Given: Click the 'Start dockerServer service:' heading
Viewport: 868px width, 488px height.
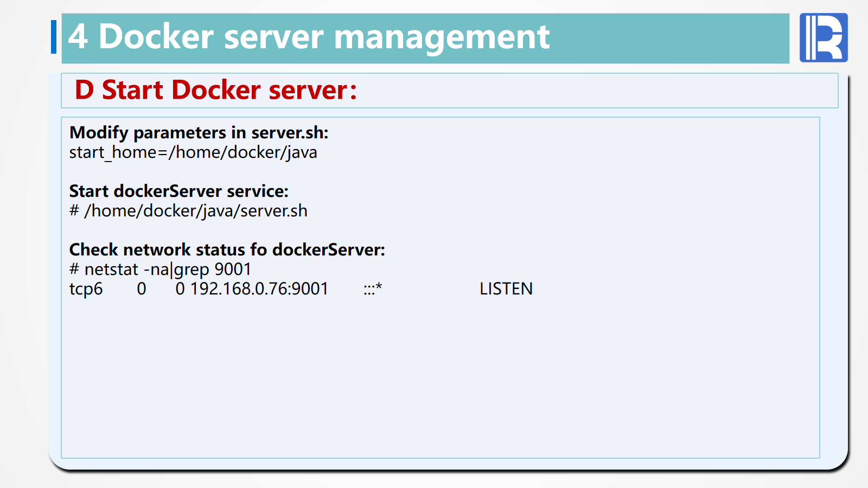Looking at the screenshot, I should tap(178, 191).
